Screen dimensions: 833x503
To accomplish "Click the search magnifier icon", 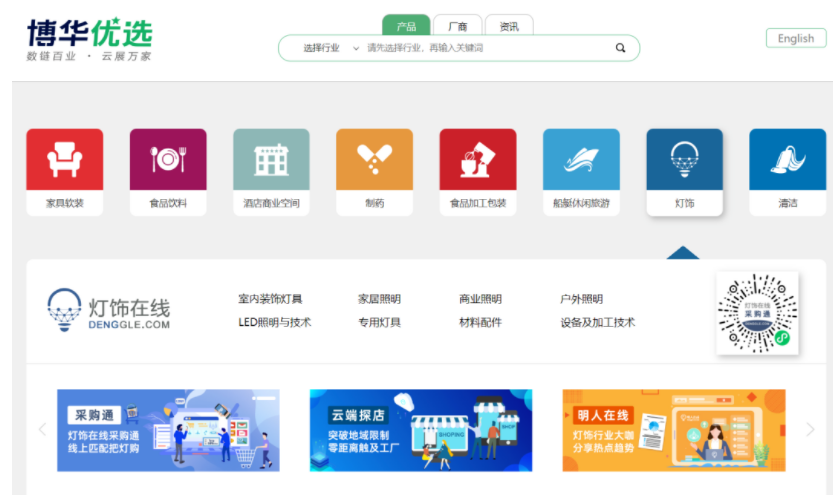I will [x=620, y=48].
